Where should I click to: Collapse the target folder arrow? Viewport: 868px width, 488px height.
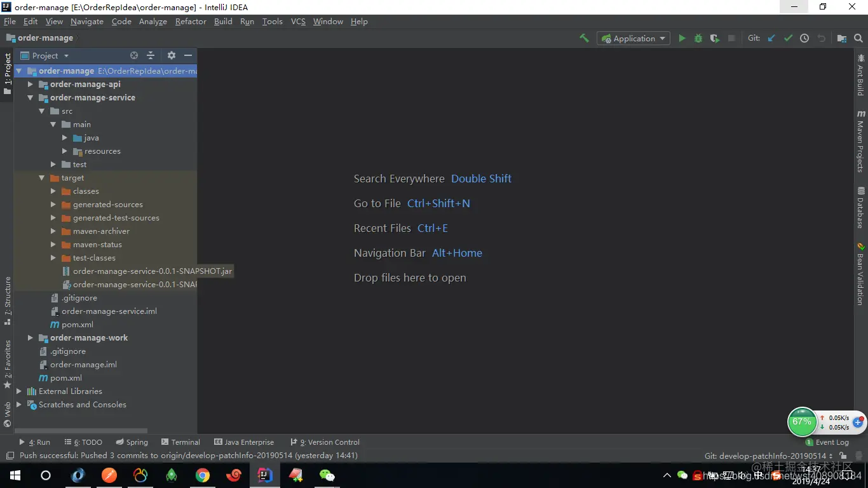tap(41, 178)
